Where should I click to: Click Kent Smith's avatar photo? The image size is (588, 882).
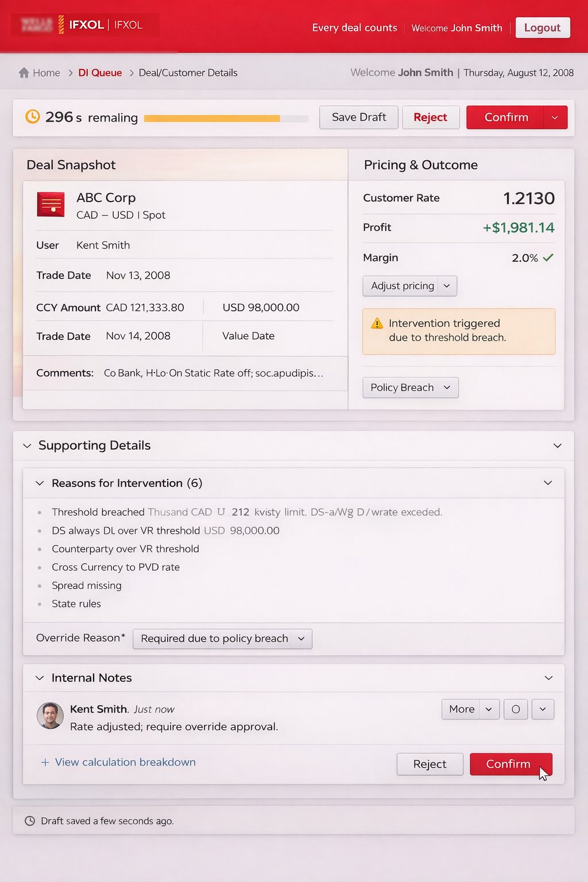click(x=50, y=715)
